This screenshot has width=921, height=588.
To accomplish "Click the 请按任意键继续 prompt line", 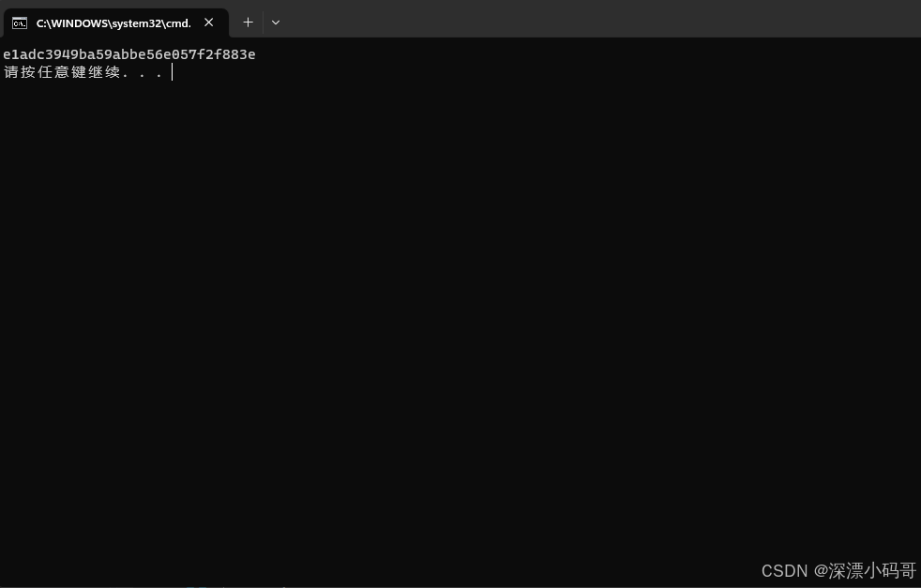I will (x=83, y=71).
